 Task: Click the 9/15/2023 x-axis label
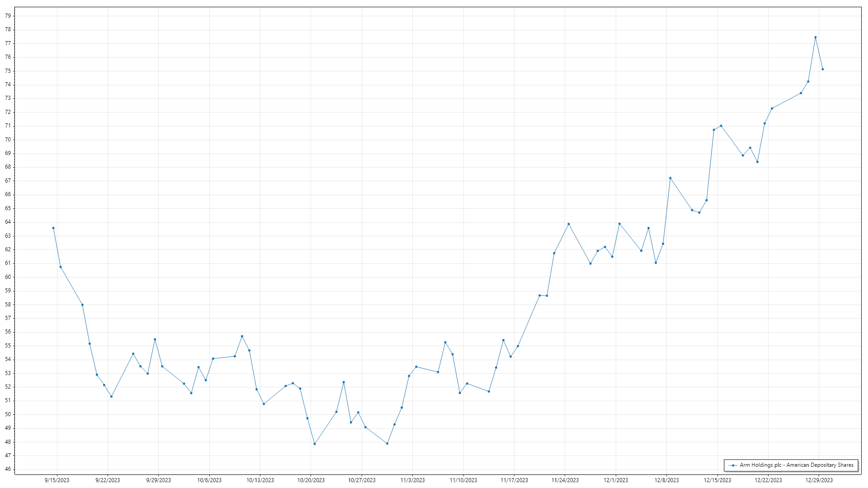pos(57,480)
